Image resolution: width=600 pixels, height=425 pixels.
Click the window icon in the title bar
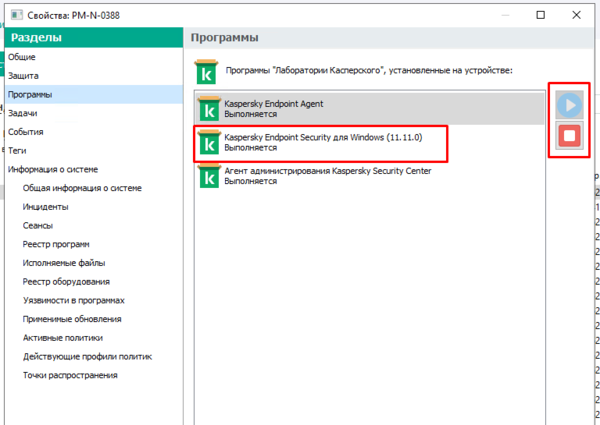(x=17, y=15)
